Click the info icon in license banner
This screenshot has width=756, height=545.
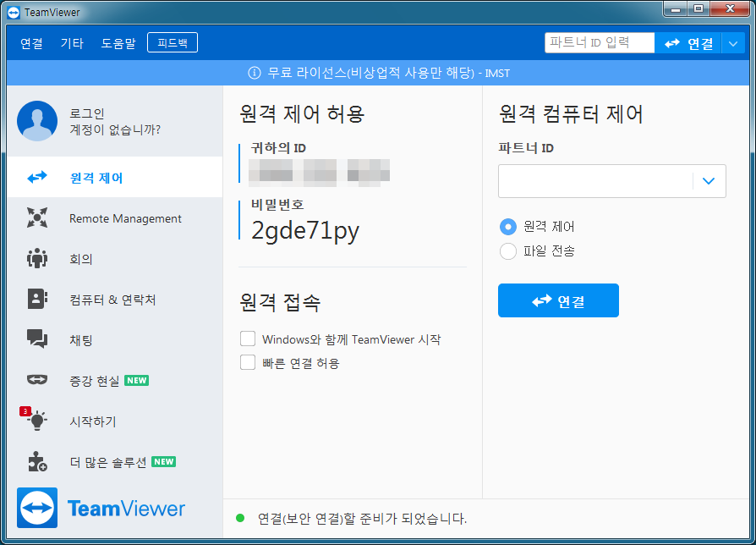[254, 73]
